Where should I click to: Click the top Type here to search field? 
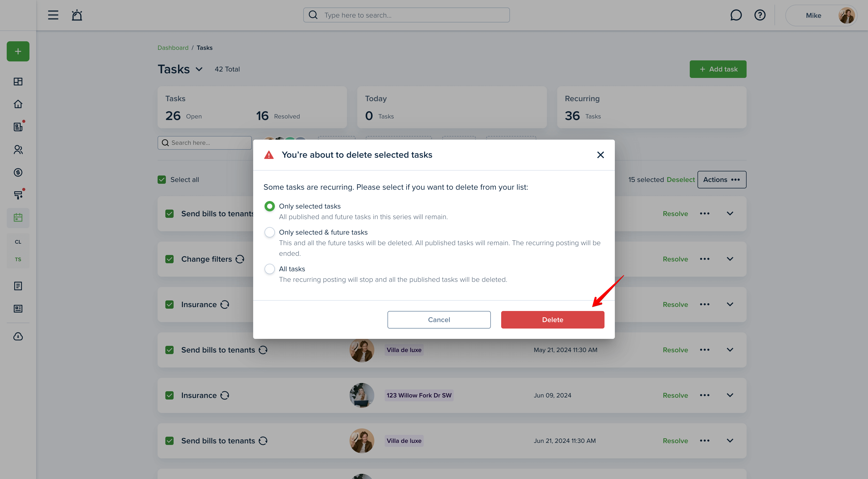pos(406,15)
